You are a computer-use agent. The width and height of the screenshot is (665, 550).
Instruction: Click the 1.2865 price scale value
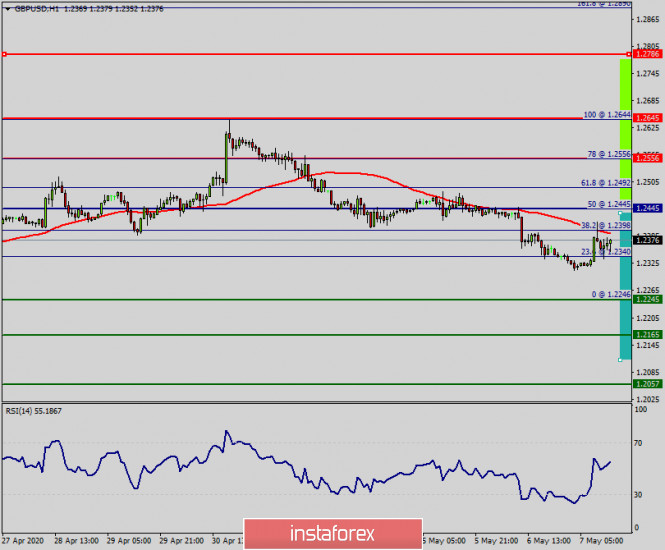648,20
